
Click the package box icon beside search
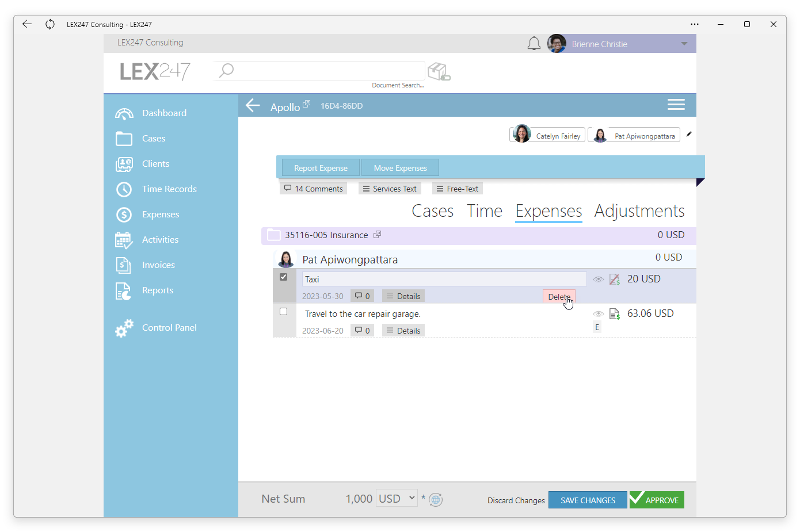click(439, 71)
